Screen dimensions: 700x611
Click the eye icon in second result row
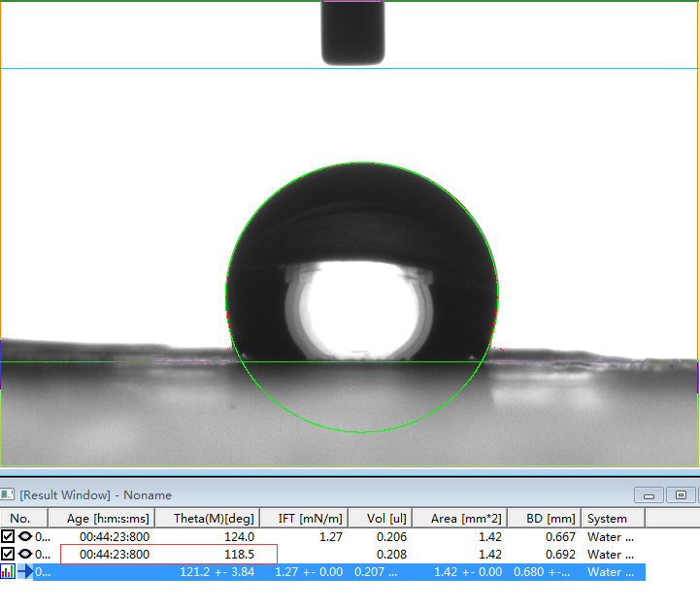(x=25, y=554)
